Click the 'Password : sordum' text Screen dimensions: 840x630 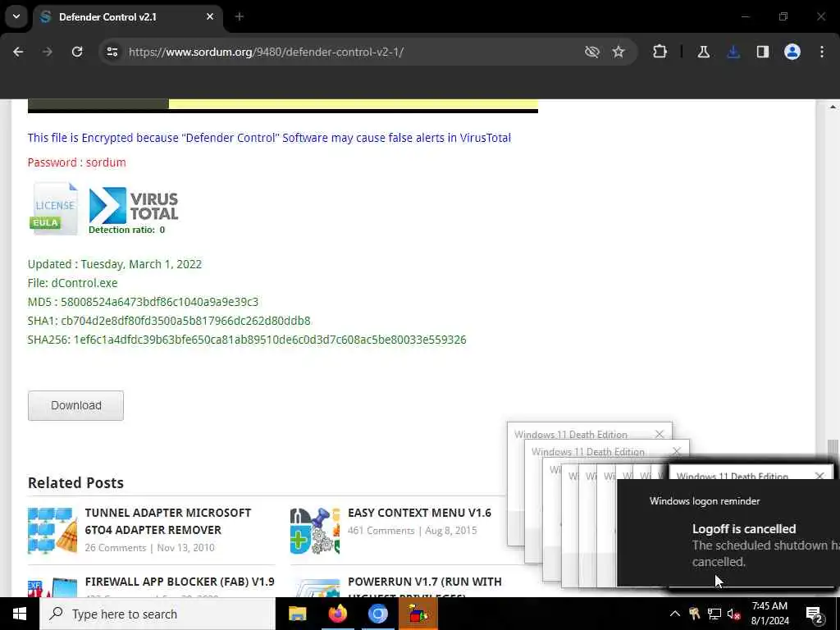point(76,162)
